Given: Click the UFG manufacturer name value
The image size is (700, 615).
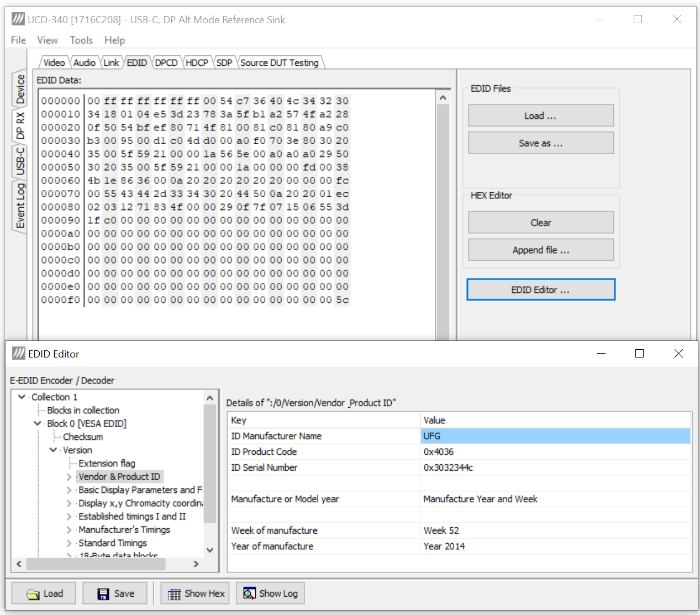Looking at the screenshot, I should pyautogui.click(x=555, y=436).
